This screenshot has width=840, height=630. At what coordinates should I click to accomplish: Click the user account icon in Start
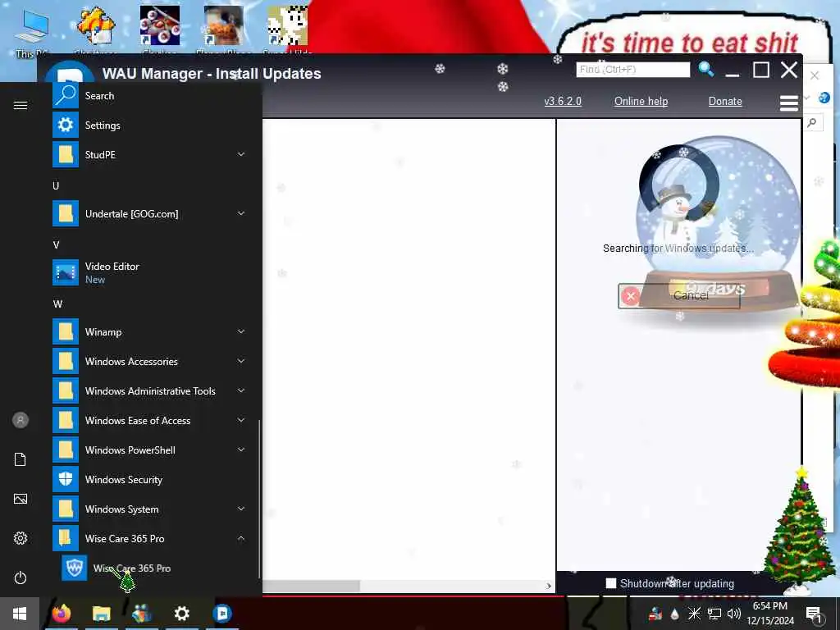tap(21, 420)
